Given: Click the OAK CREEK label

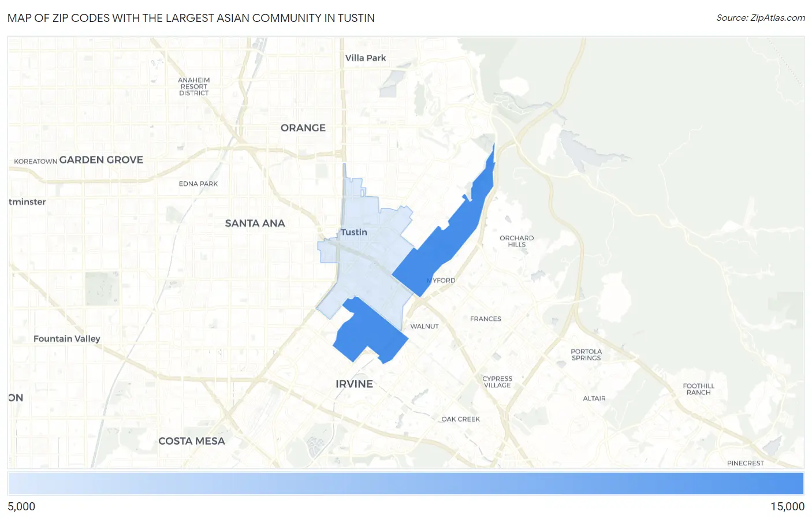Looking at the screenshot, I should pos(461,419).
